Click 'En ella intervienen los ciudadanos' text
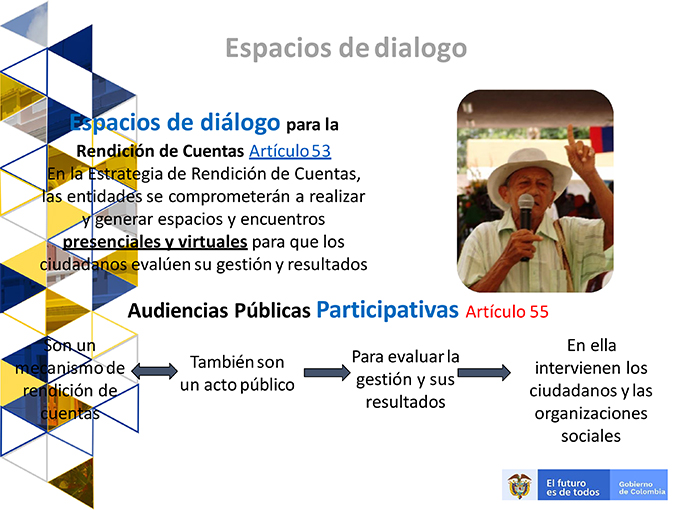Image resolution: width=680 pixels, height=510 pixels. click(591, 391)
